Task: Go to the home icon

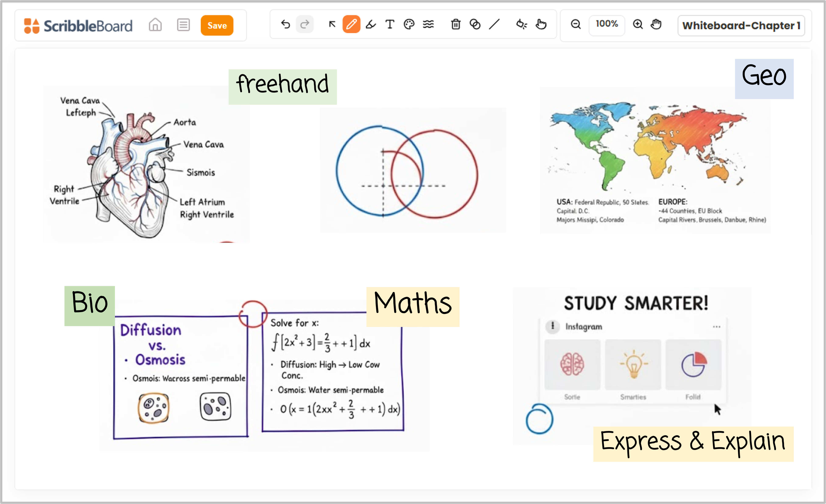Action: pyautogui.click(x=155, y=25)
